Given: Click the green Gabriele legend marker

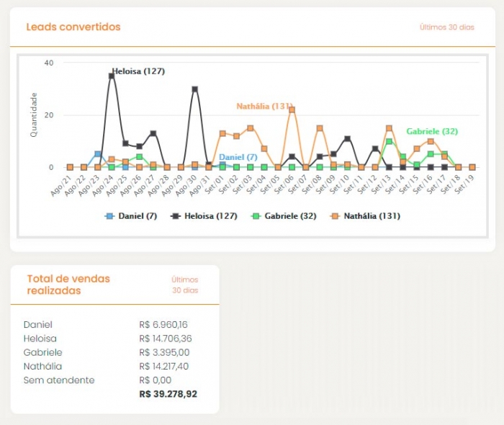Looking at the screenshot, I should point(255,215).
